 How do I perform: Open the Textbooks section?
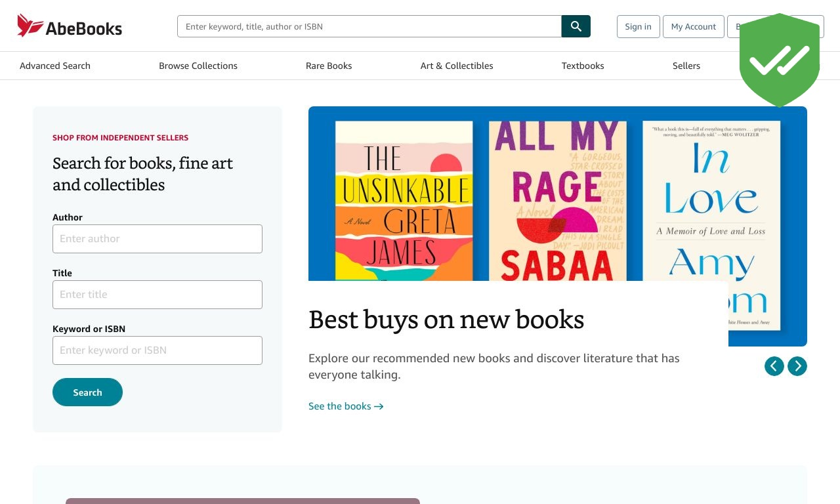coord(583,66)
